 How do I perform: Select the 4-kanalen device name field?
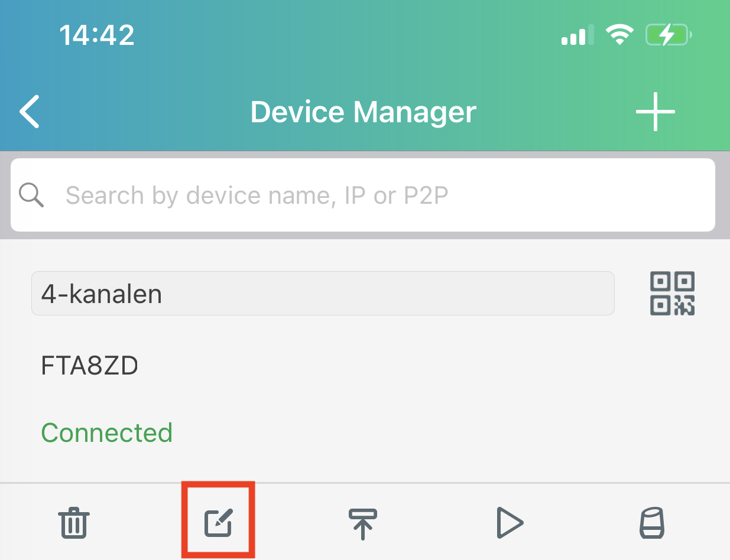(323, 294)
